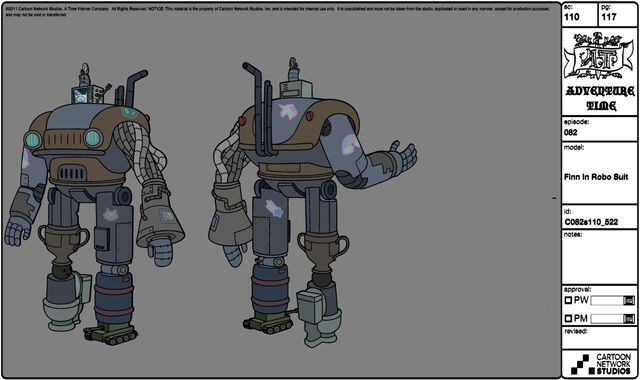Click the "model:" field label
Screen dimensions: 640x380
[574, 148]
